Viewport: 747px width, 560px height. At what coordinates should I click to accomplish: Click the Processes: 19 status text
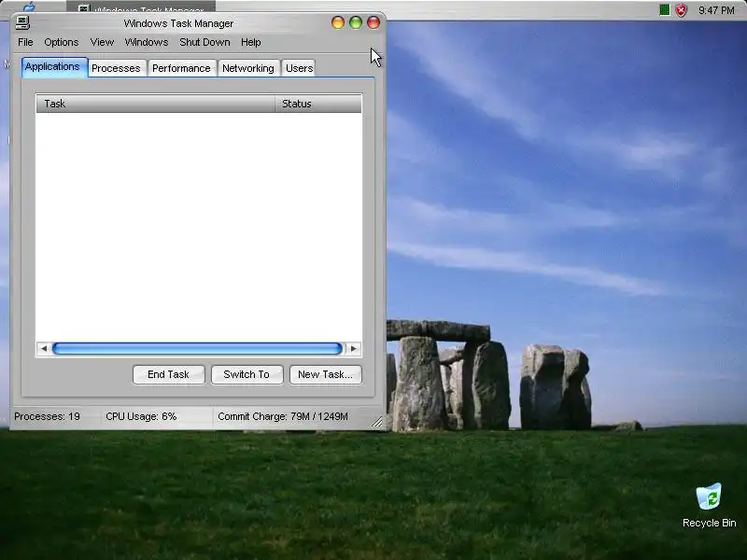(x=48, y=416)
